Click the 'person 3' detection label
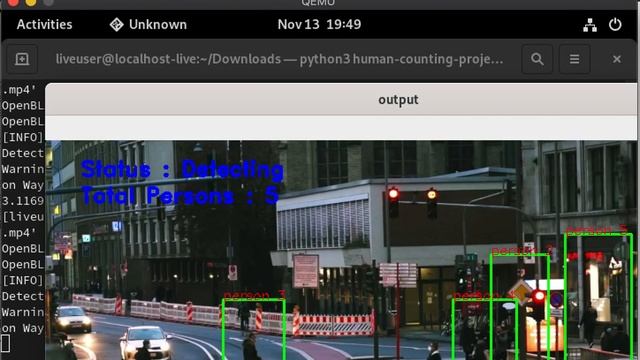This screenshot has height=360, width=640. click(254, 295)
